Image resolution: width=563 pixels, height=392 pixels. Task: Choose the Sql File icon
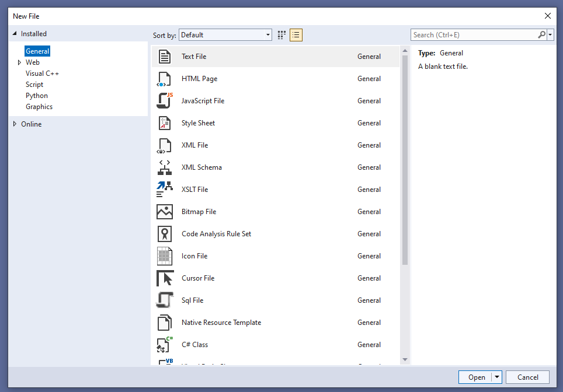(165, 300)
